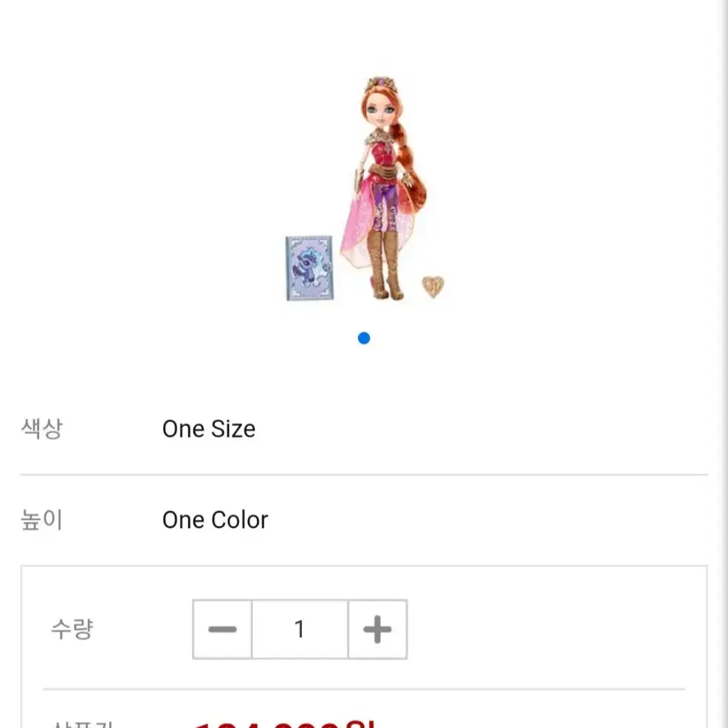728x728 pixels.
Task: Click the vertical scrollbar on the right edge
Action: click(x=724, y=364)
